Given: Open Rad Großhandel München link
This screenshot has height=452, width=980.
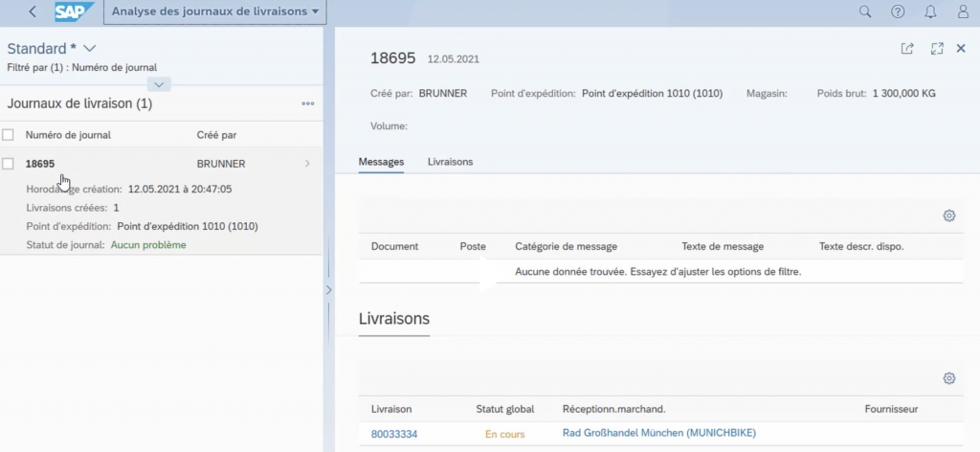Looking at the screenshot, I should [658, 434].
